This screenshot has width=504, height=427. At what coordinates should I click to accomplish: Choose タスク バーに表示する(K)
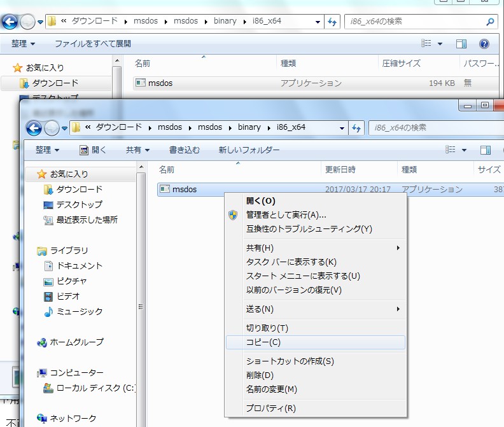click(x=316, y=262)
